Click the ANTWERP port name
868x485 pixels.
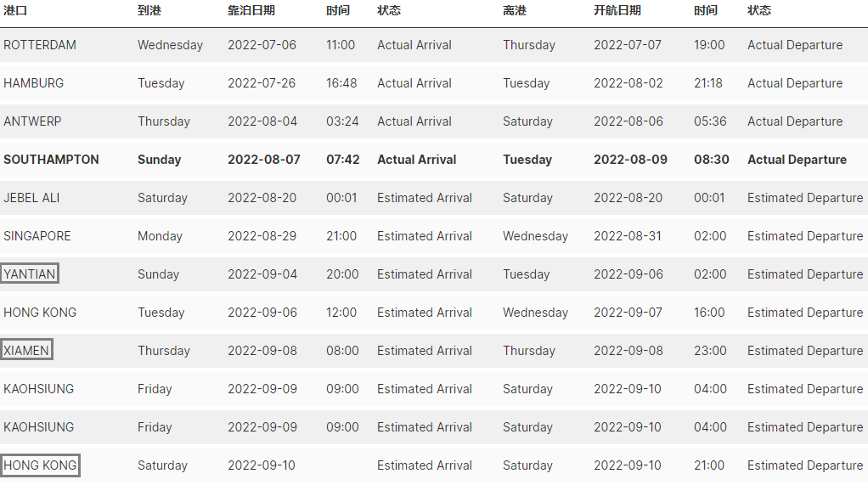point(32,121)
